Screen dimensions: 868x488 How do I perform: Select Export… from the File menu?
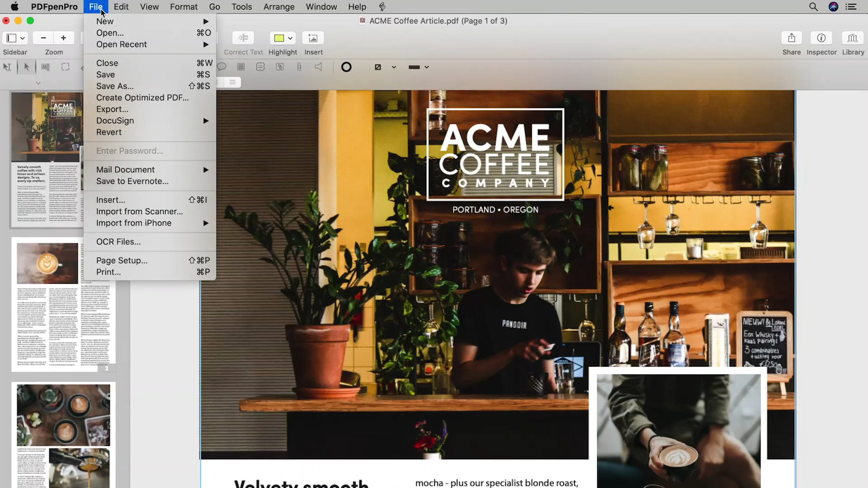150,109
